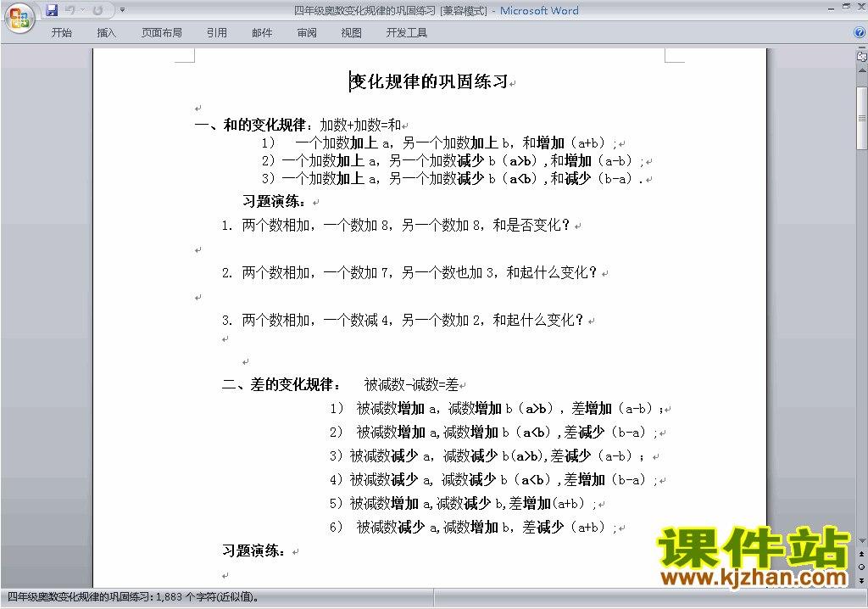
Task: Switch to the 开始 ribbon tab
Action: [61, 33]
